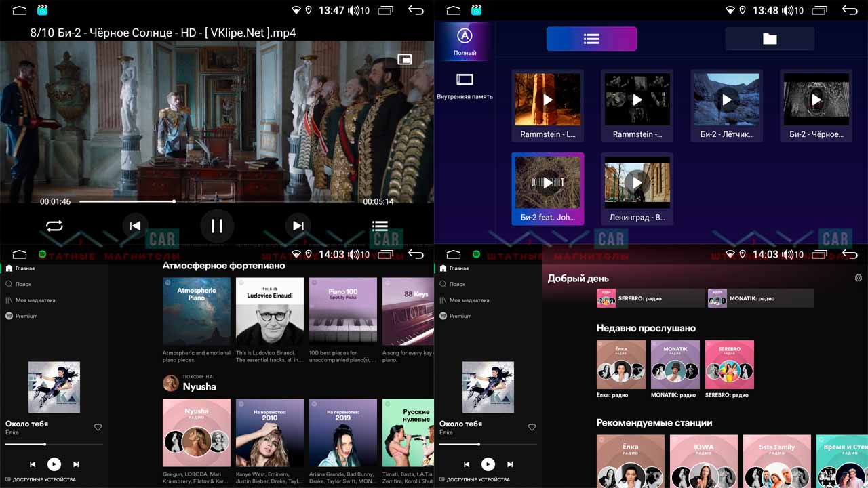
Task: Open Spotify settings gear icon
Action: coord(859,278)
